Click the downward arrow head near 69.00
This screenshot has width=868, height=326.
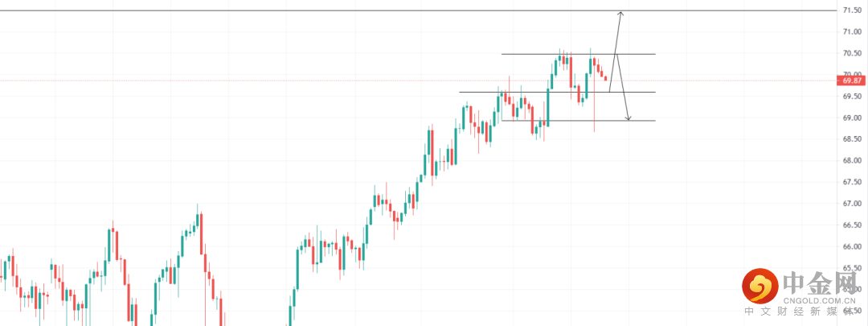[628, 119]
